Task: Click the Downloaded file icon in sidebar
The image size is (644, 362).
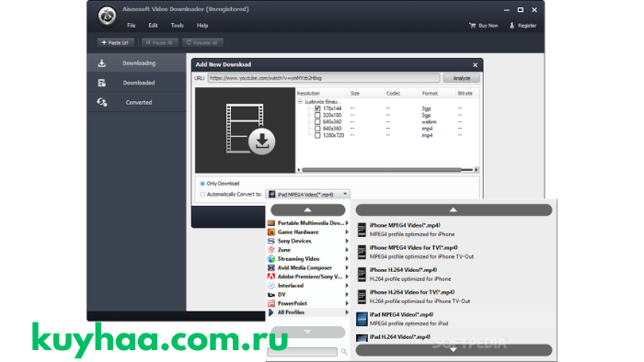Action: tap(102, 83)
